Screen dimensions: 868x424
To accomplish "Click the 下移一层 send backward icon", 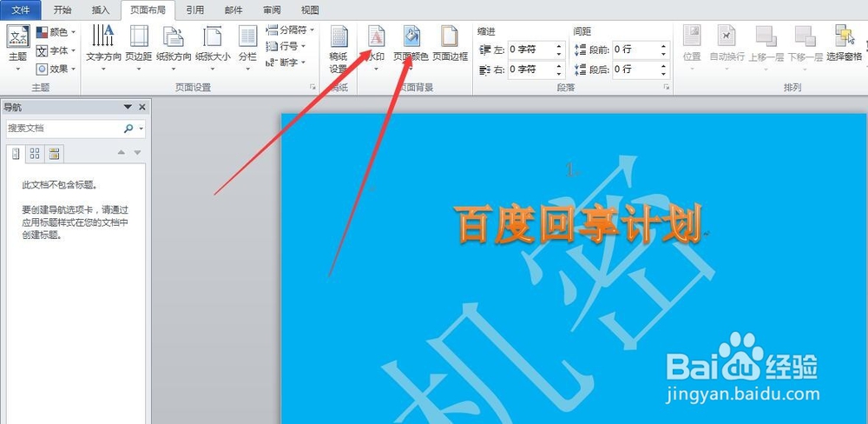I will point(805,36).
